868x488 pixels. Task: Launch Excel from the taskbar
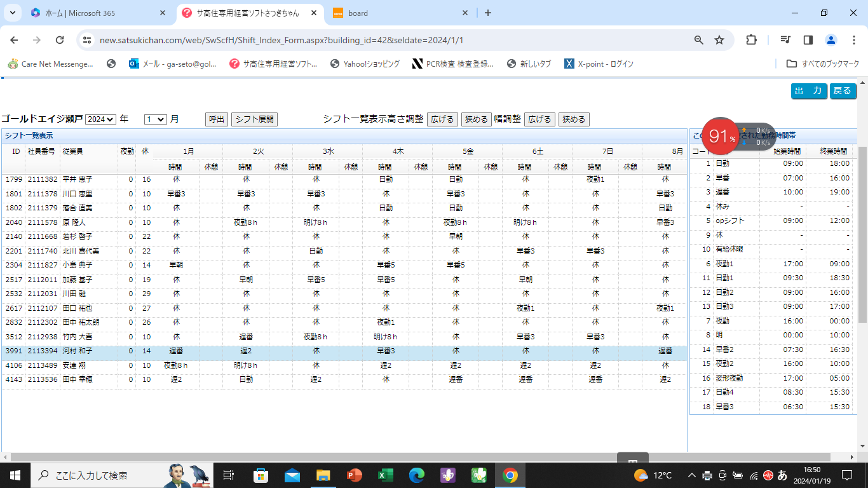(x=385, y=475)
